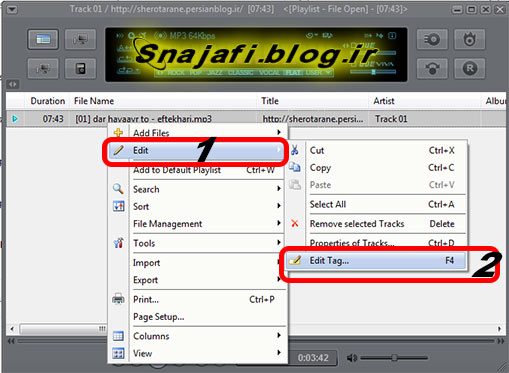This screenshot has height=373, width=509.
Task: Expand the View submenu arrow
Action: (x=279, y=353)
